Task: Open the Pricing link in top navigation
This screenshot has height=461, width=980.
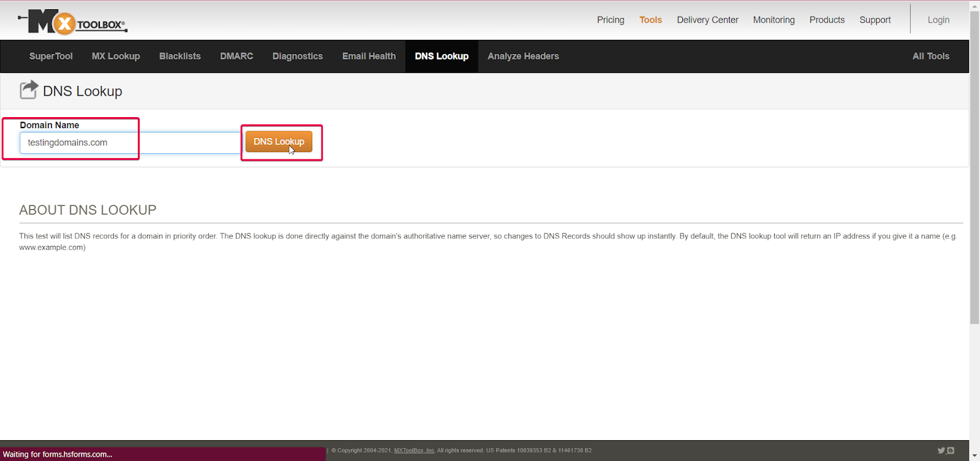Action: (x=611, y=20)
